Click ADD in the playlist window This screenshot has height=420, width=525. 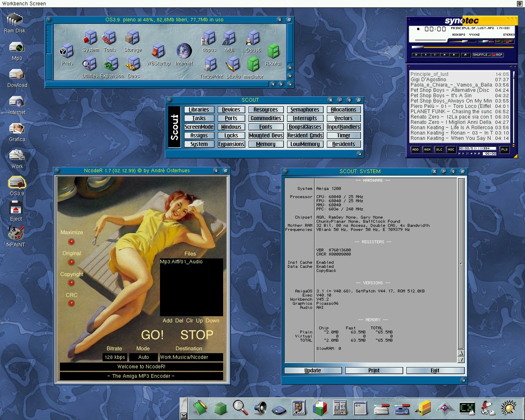415,149
